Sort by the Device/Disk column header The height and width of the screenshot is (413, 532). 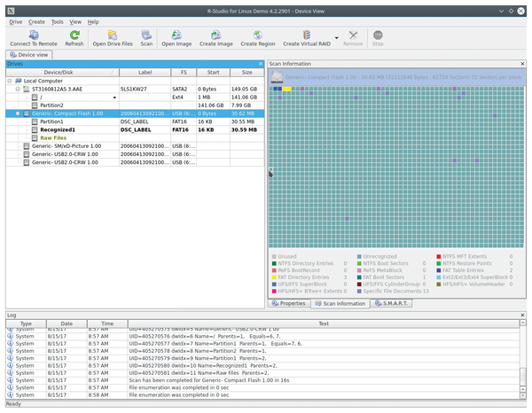pyautogui.click(x=62, y=73)
